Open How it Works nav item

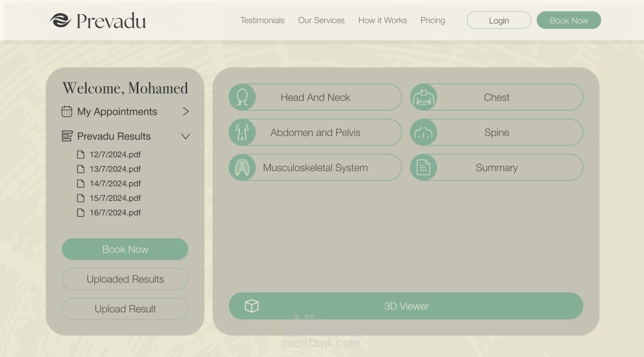(x=383, y=20)
